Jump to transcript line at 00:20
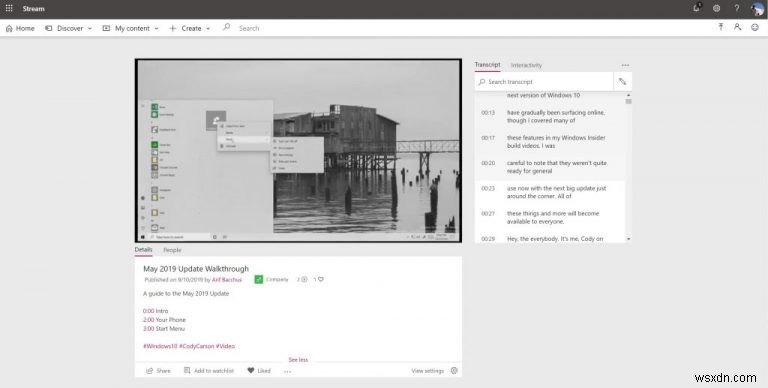 550,167
